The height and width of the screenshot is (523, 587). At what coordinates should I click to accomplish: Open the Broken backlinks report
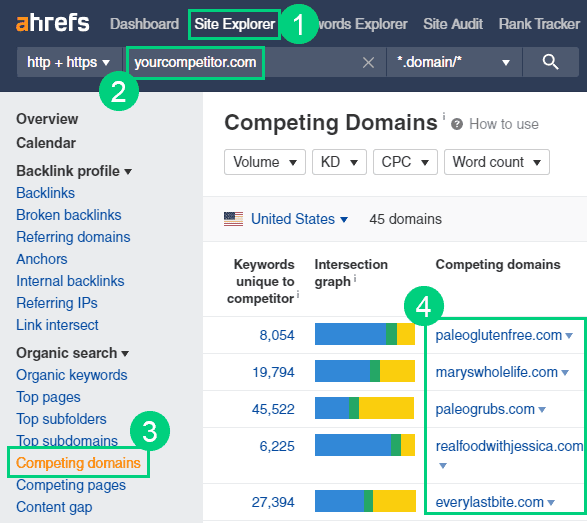click(x=69, y=215)
